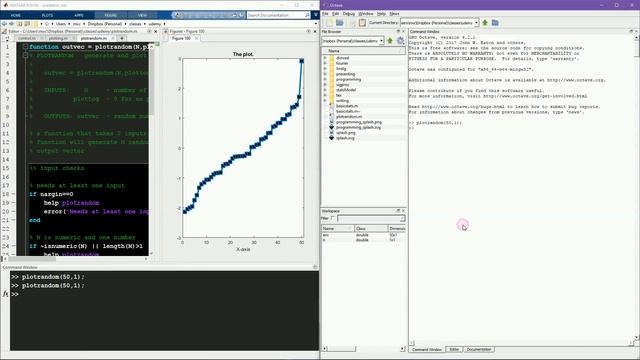Expand the presenting folder
Image resolution: width=640 pixels, height=360 pixels.
(x=325, y=74)
